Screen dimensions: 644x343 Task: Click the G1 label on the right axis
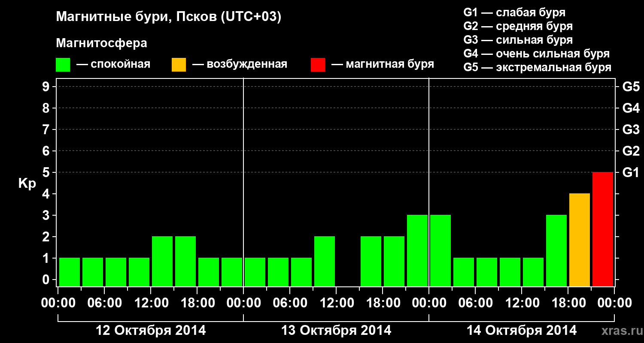(631, 173)
